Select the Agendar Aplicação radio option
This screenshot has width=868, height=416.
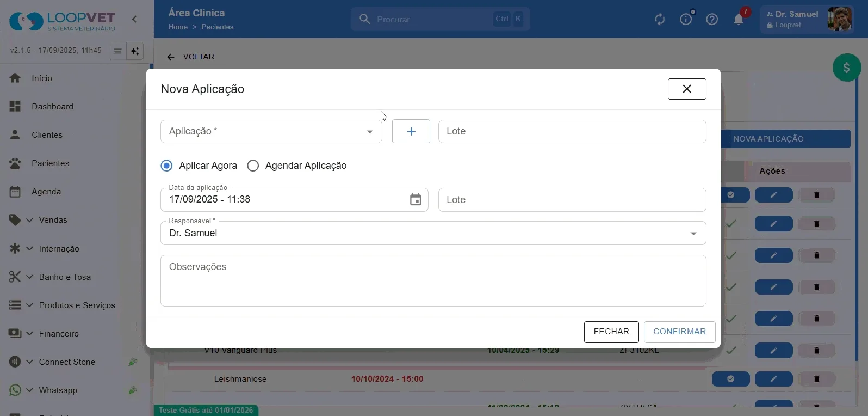[297, 166]
